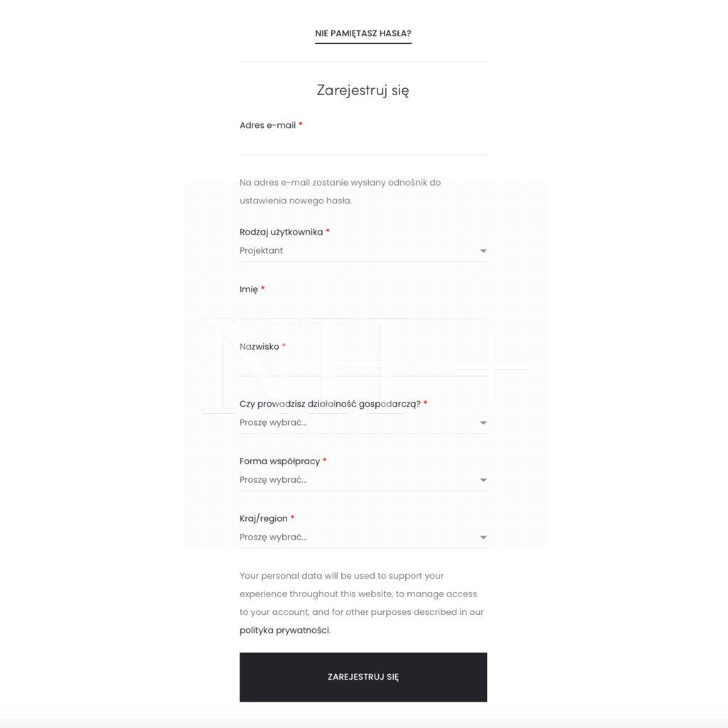This screenshot has height=728, width=728.
Task: Click the 'Rodzaj użytkownika' label
Action: coord(281,232)
